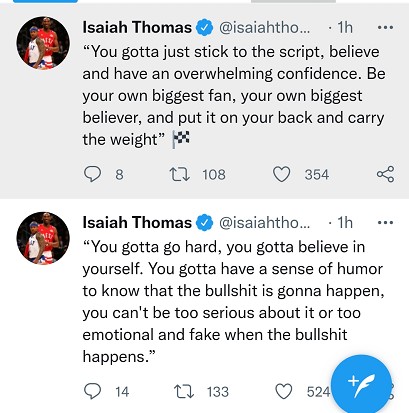
Task: Reply to the 'You gotta go hard' tweet
Action: click(x=92, y=391)
